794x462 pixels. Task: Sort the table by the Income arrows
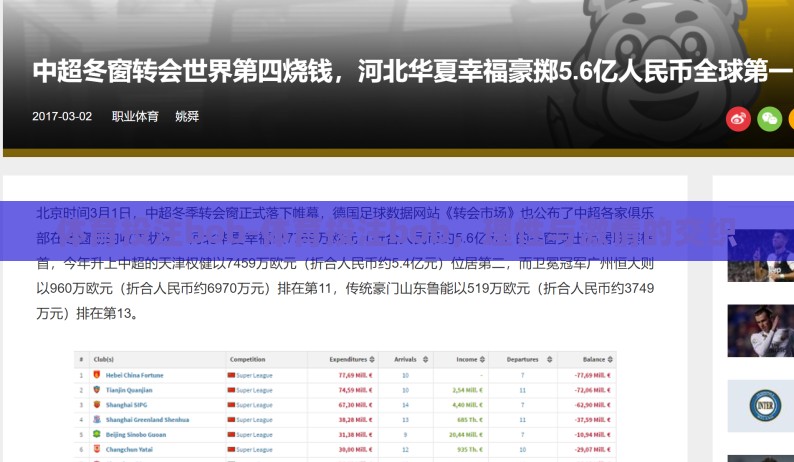[x=482, y=359]
